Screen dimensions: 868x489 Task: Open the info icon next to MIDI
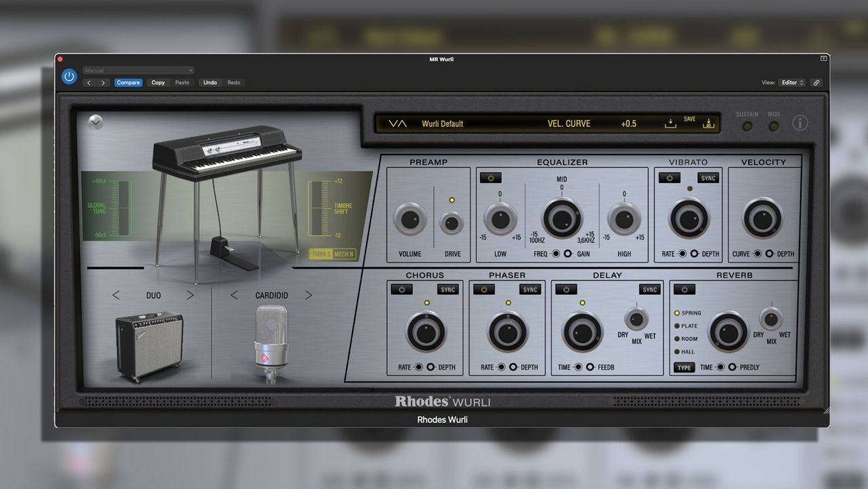(800, 123)
